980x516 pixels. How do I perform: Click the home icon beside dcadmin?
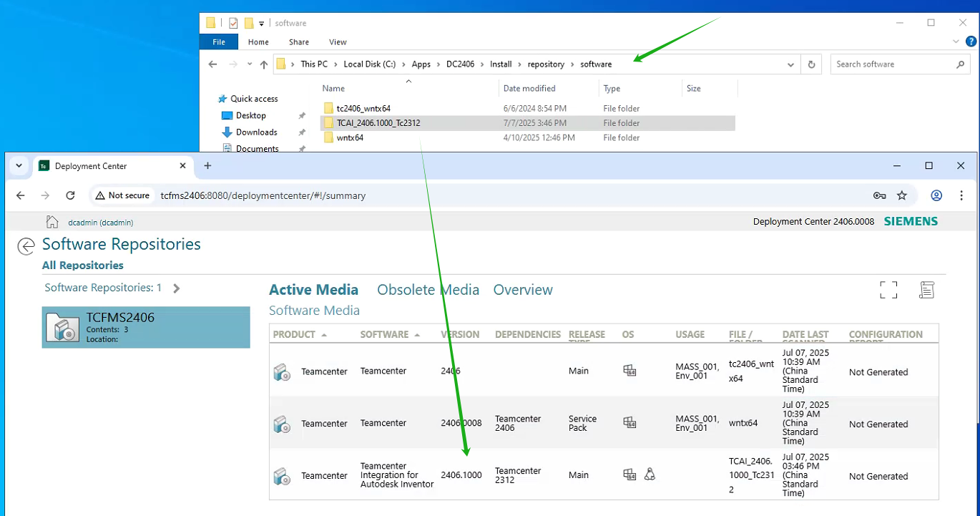pos(52,222)
